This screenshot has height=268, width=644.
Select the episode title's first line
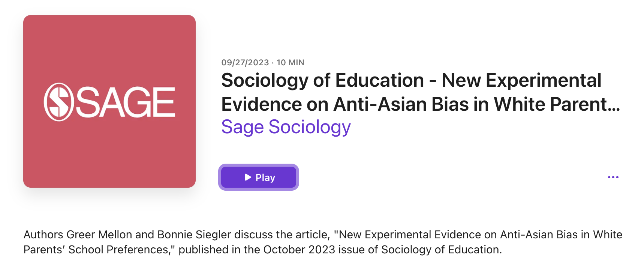[x=411, y=80]
